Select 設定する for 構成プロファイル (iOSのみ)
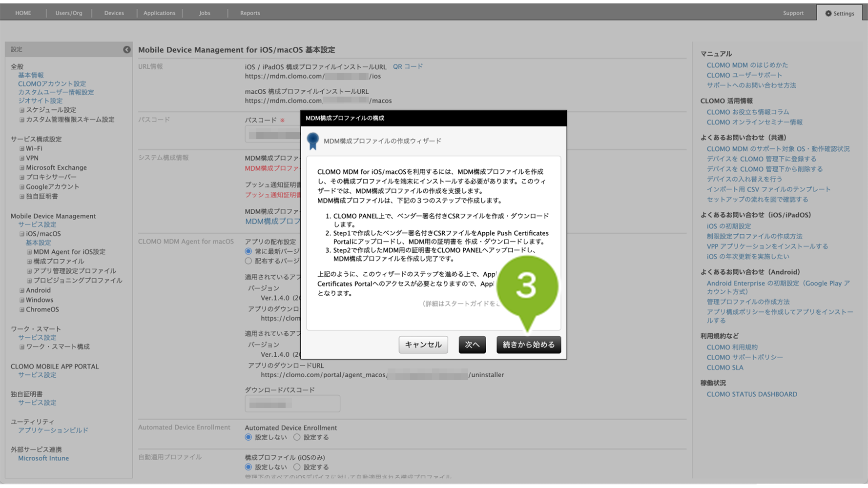This screenshot has height=488, width=868. click(297, 467)
